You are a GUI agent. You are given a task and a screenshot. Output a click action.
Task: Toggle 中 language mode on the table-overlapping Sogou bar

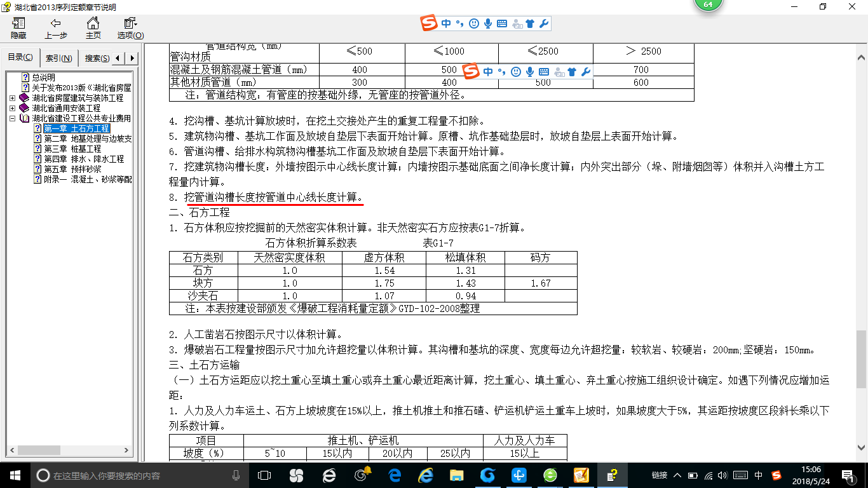click(x=487, y=72)
